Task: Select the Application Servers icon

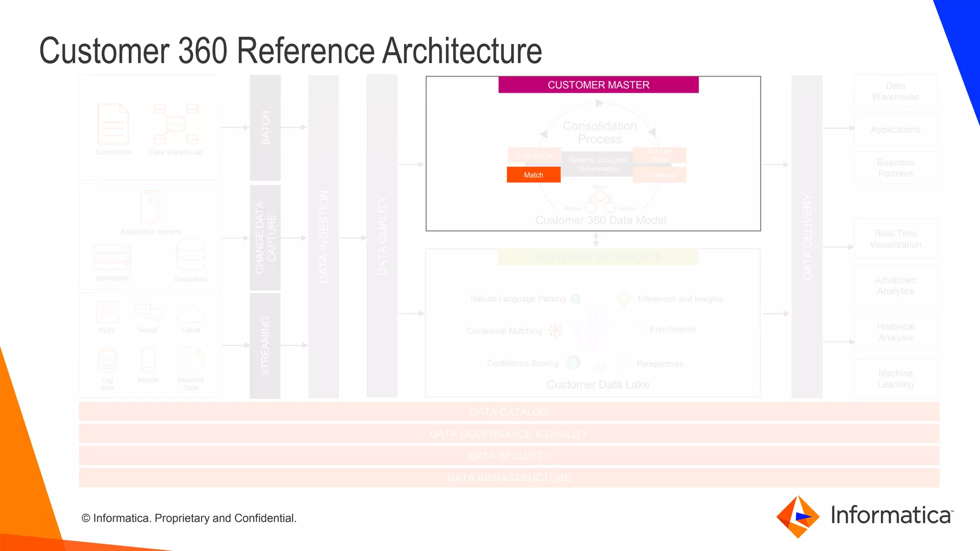Action: [150, 207]
